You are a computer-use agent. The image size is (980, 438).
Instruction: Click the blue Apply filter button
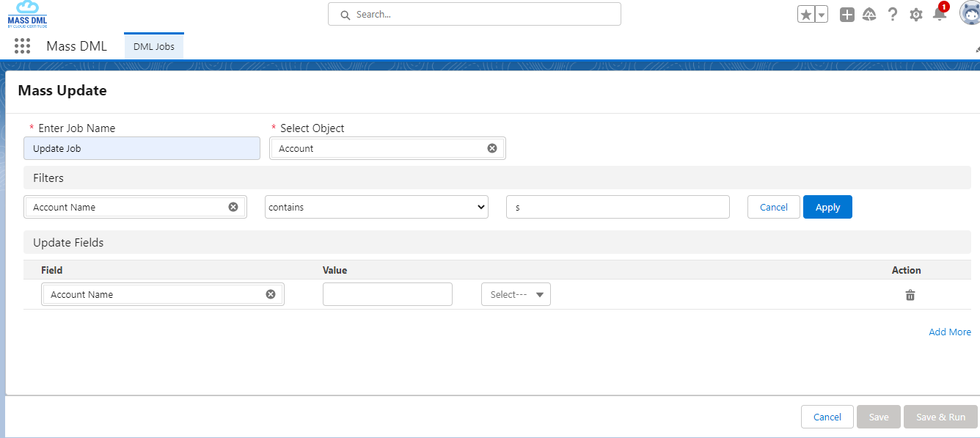[827, 207]
